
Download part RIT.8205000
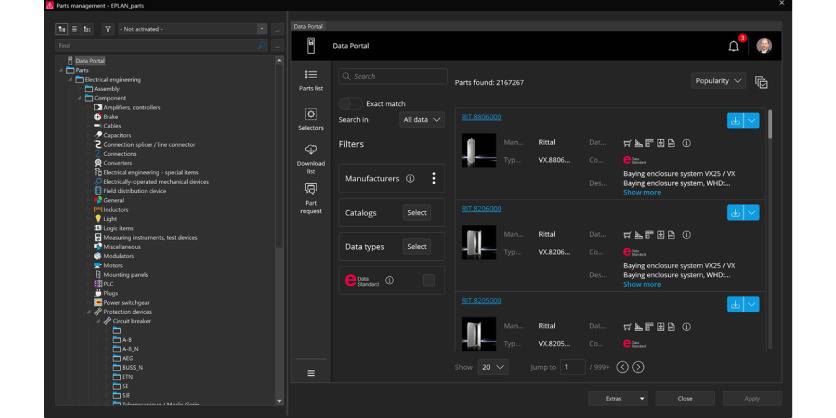point(735,304)
